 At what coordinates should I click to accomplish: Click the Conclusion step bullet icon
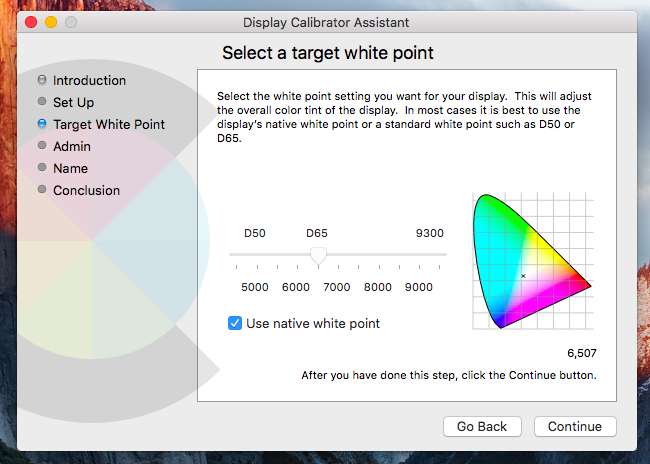click(42, 190)
